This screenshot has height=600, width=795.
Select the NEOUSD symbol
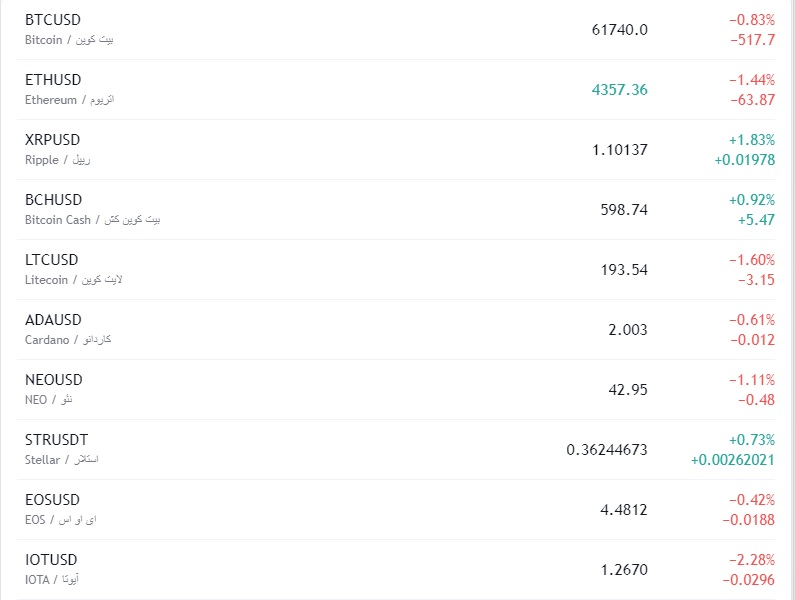[x=54, y=380]
